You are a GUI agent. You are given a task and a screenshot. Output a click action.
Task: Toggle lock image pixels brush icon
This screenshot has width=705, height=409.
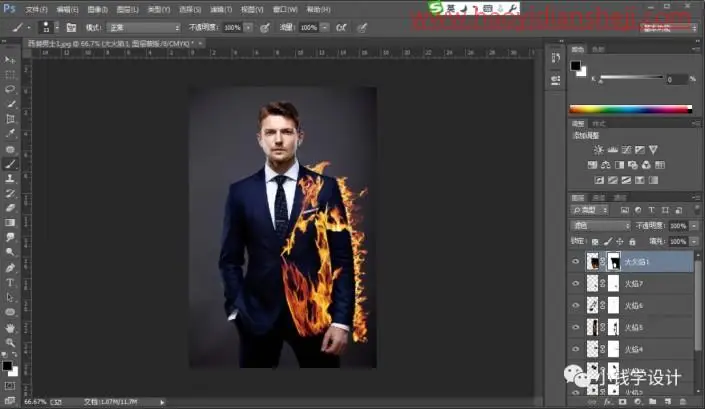click(608, 242)
